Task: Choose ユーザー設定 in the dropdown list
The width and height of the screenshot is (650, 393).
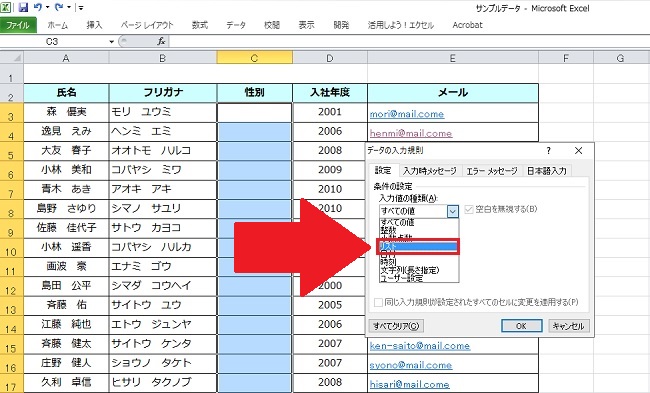Action: [x=419, y=278]
